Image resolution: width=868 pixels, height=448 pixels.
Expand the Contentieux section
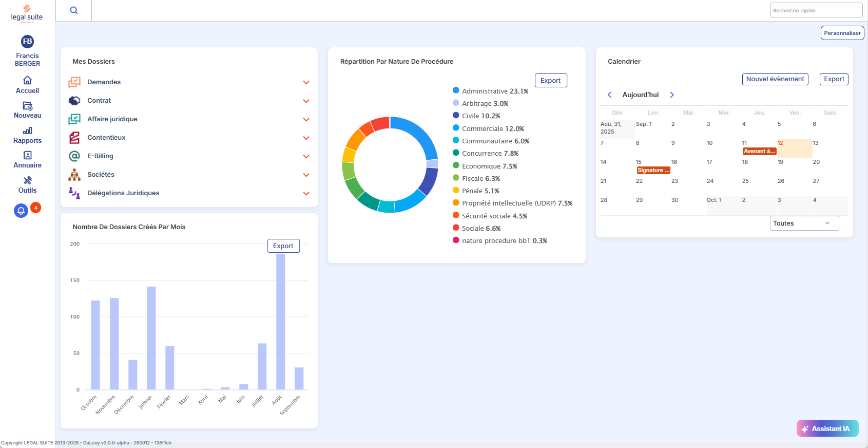click(x=306, y=138)
